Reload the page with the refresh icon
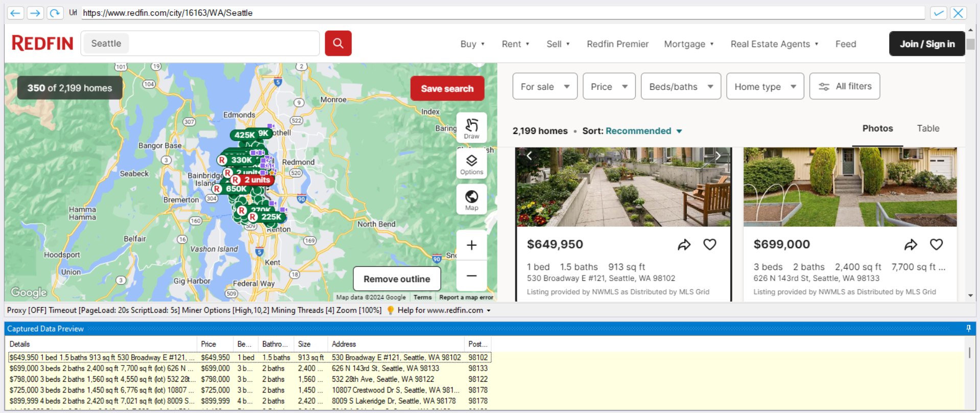980x413 pixels. tap(55, 13)
